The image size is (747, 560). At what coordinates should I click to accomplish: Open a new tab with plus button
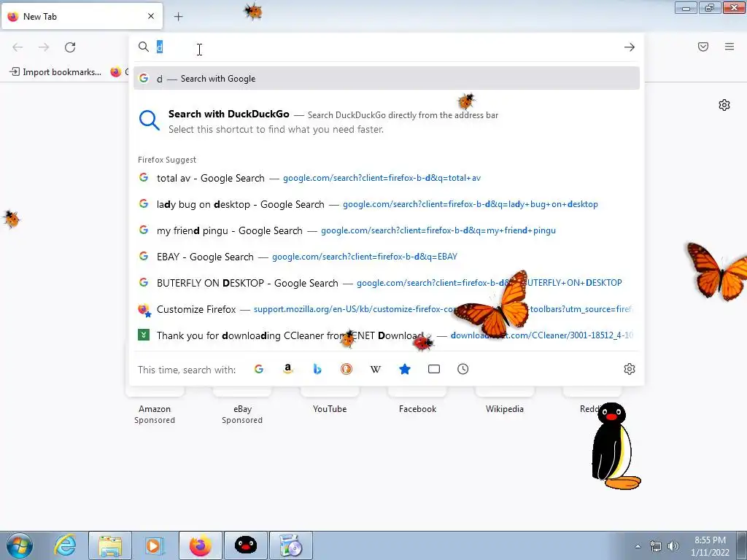(x=178, y=17)
